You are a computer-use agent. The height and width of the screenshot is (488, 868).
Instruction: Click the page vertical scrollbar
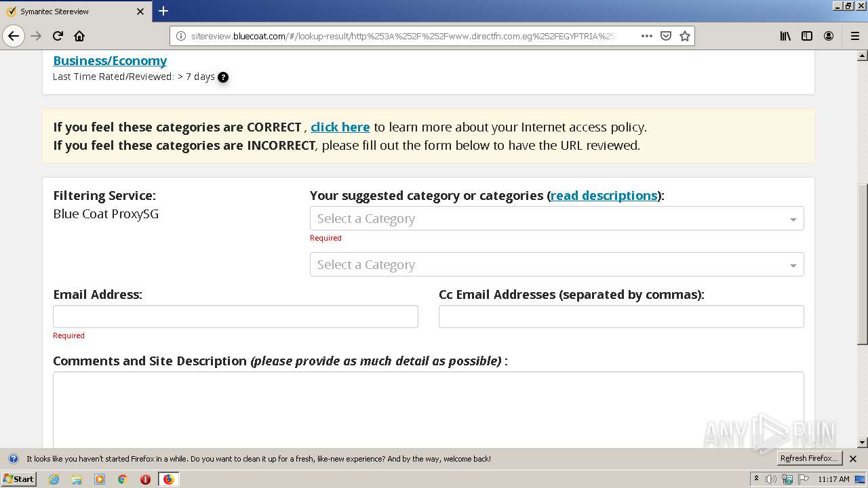[863, 264]
